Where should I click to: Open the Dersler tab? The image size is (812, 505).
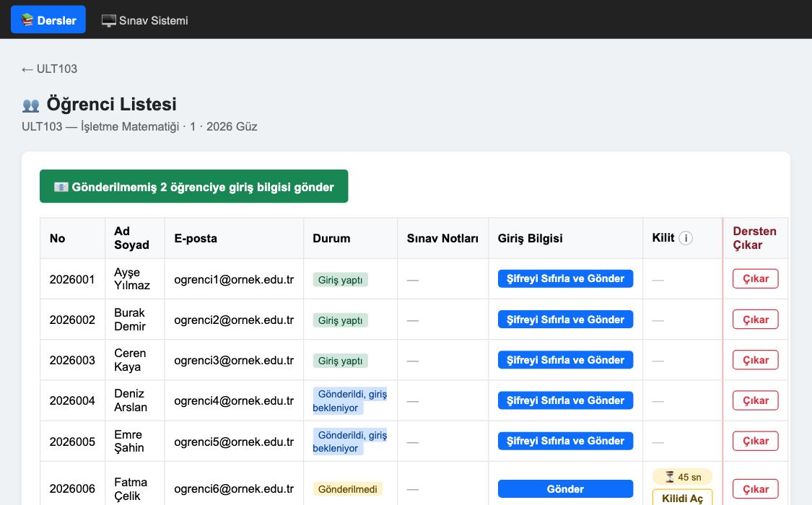coord(48,19)
